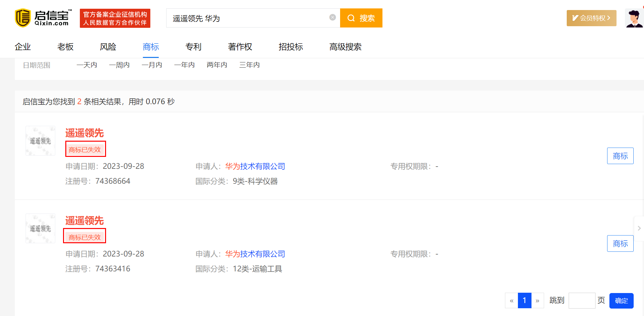Click 商标 button for the 9类-科学仪器 result
This screenshot has width=644, height=316.
[x=620, y=156]
